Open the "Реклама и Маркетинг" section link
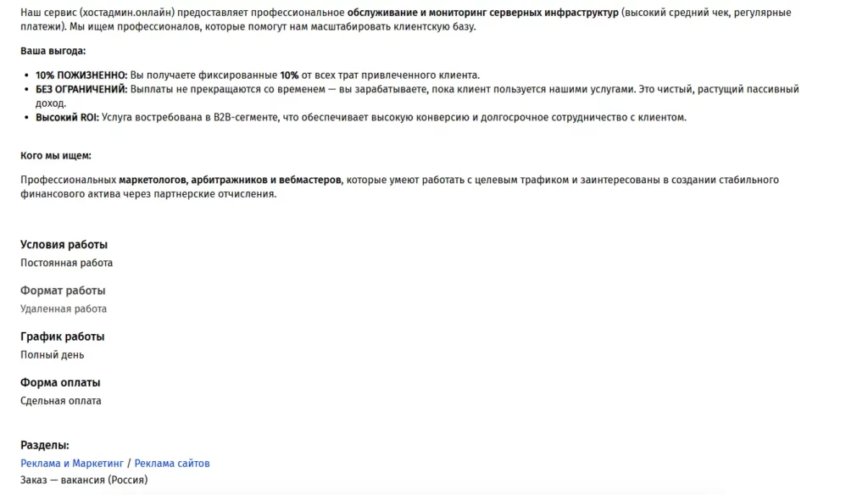Screen dimensions: 868x495 coord(71,464)
